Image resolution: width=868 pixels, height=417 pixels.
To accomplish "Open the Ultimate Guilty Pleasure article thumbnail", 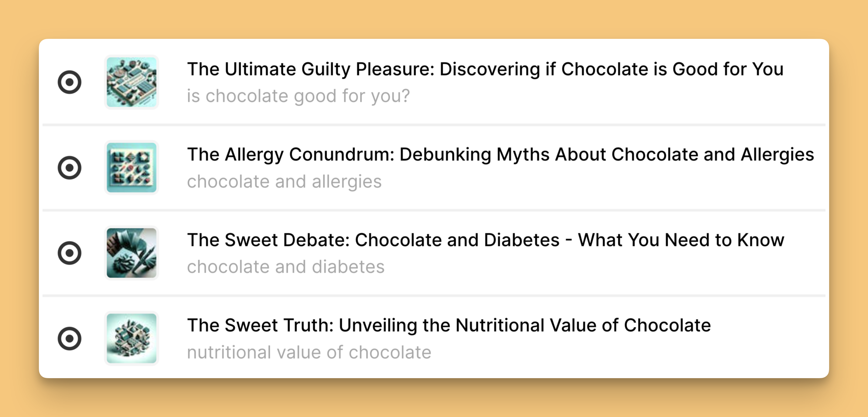I will 132,82.
